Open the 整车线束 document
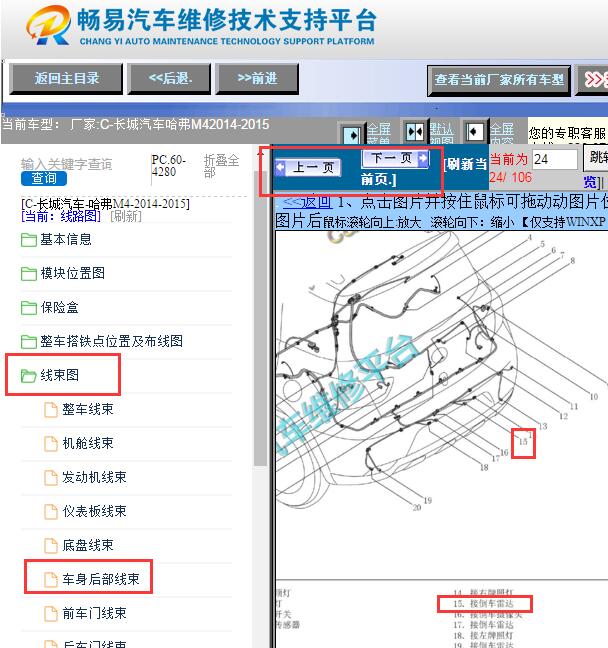 (88, 409)
